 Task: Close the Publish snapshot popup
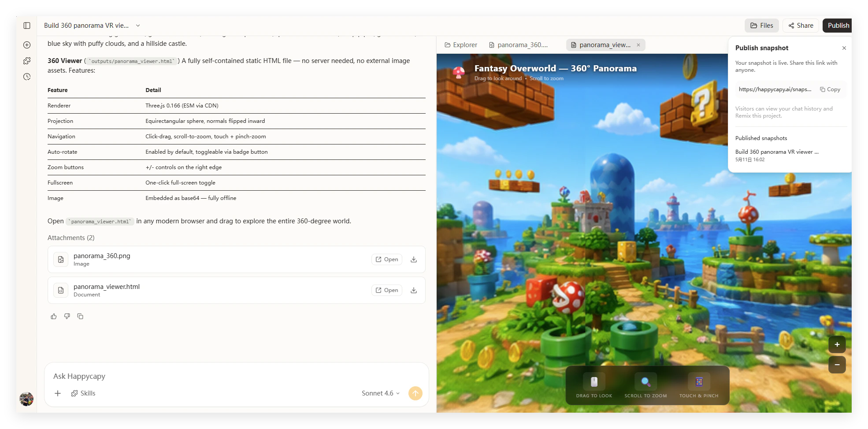point(844,48)
